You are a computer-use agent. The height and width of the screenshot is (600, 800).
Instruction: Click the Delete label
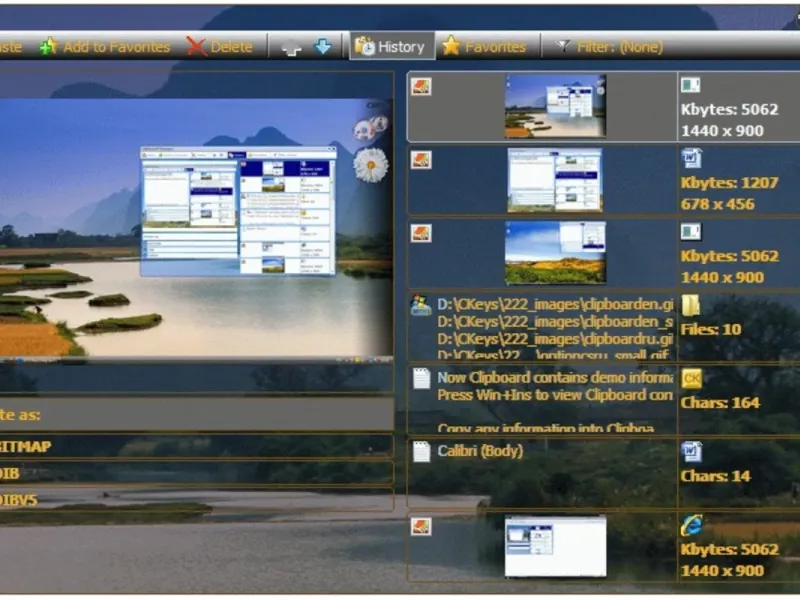coord(231,47)
